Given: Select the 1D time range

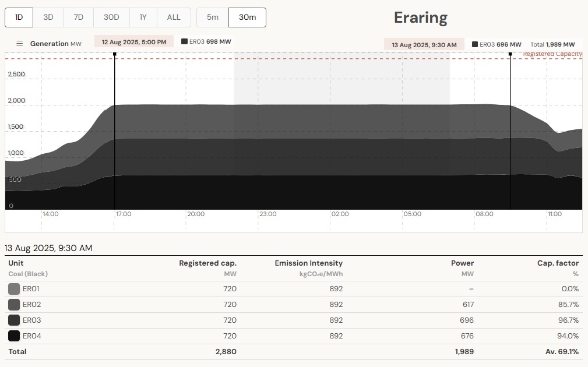Looking at the screenshot, I should (19, 17).
